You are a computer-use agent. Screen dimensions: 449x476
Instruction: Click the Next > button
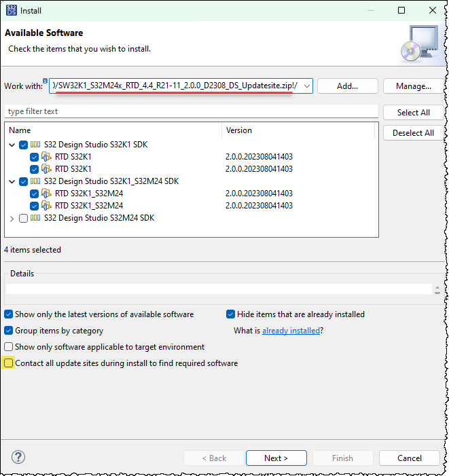(x=276, y=458)
